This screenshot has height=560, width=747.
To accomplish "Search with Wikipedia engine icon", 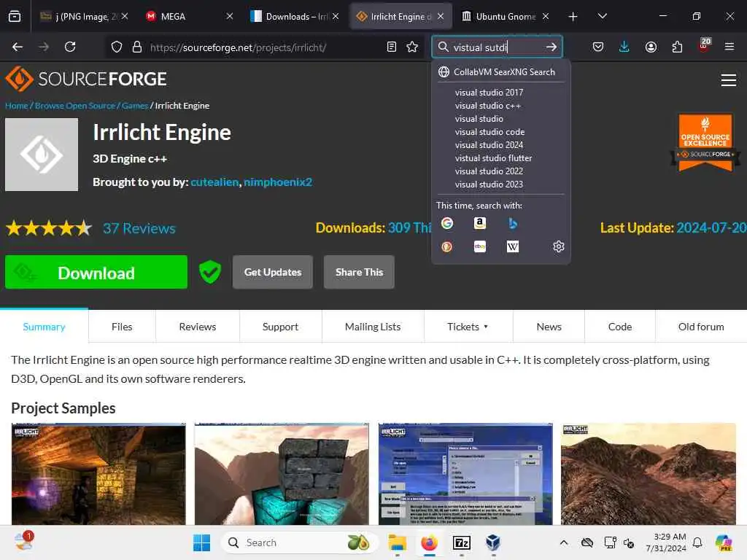I will tap(513, 246).
